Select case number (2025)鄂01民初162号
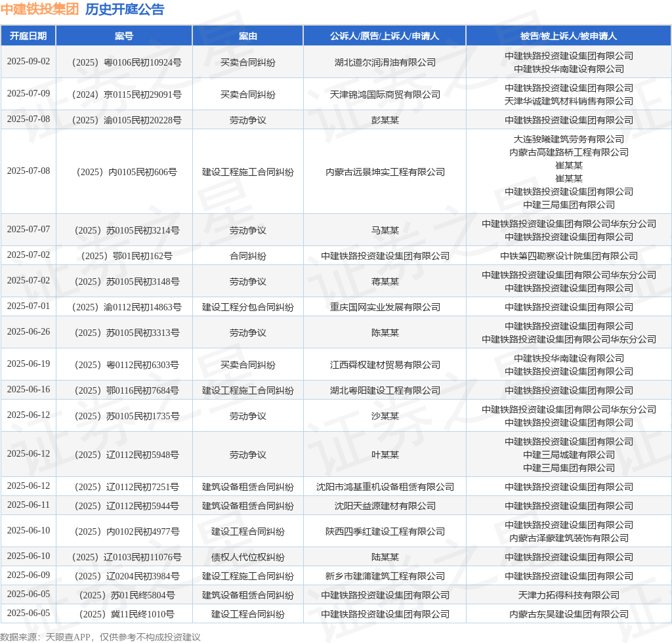The image size is (672, 643). click(127, 256)
